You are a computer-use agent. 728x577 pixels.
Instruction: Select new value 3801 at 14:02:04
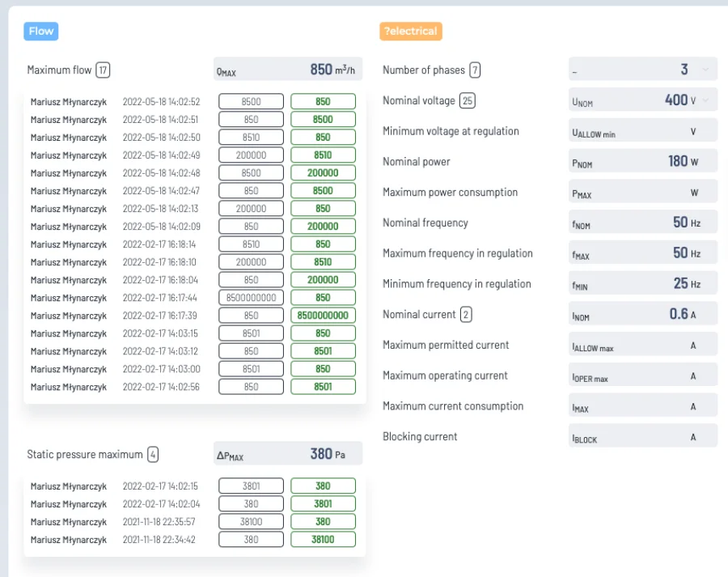323,503
